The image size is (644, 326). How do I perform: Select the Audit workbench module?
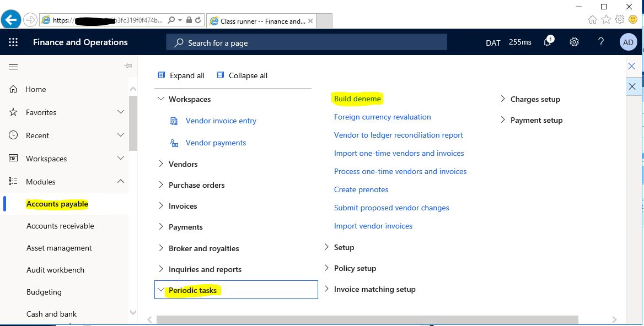pyautogui.click(x=56, y=270)
